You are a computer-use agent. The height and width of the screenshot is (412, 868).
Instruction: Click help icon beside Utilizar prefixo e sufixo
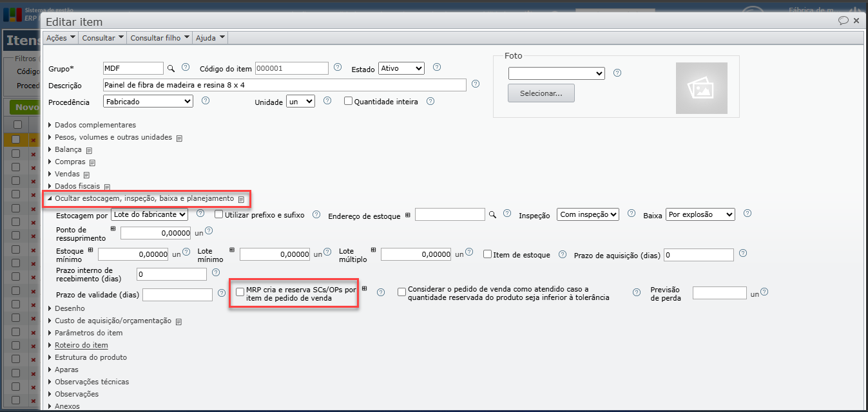point(316,214)
